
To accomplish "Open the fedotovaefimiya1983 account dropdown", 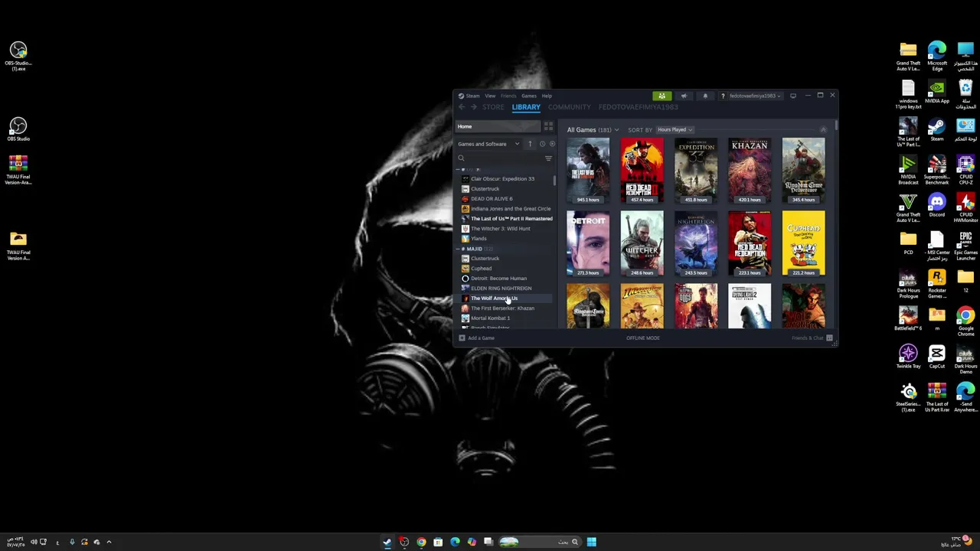I will click(755, 96).
